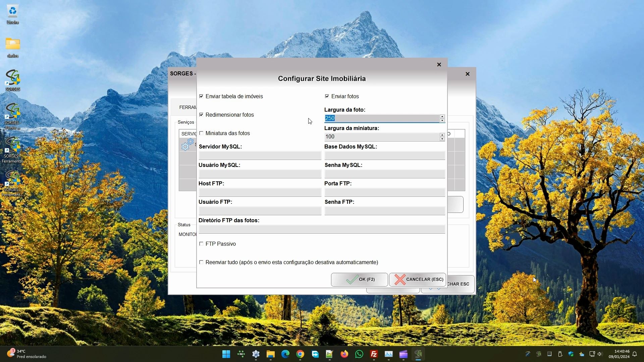Open the Lixeira recycle bin
Image resolution: width=644 pixels, height=362 pixels.
coord(13,14)
